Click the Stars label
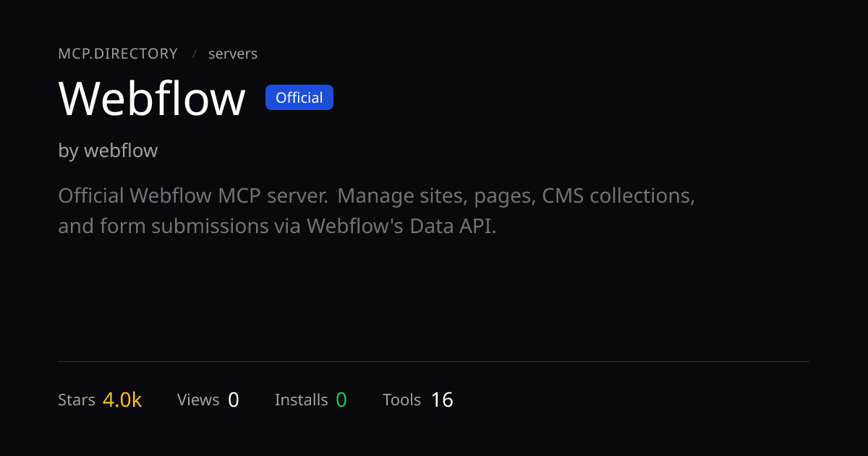 coord(77,400)
